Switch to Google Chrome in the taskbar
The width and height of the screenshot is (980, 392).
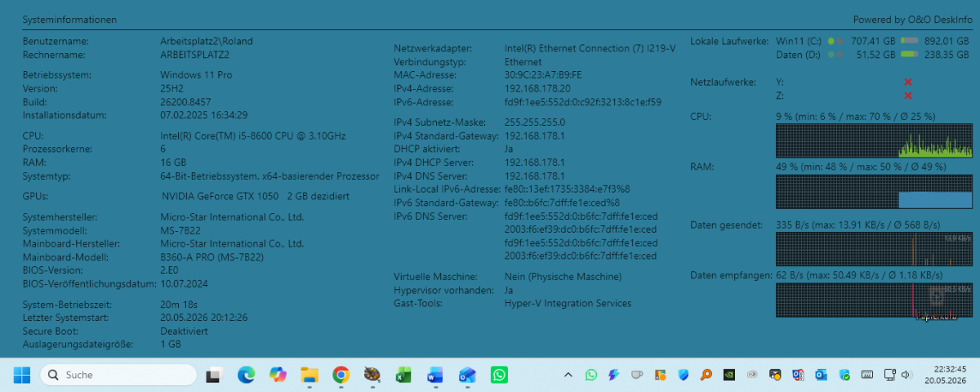click(341, 375)
